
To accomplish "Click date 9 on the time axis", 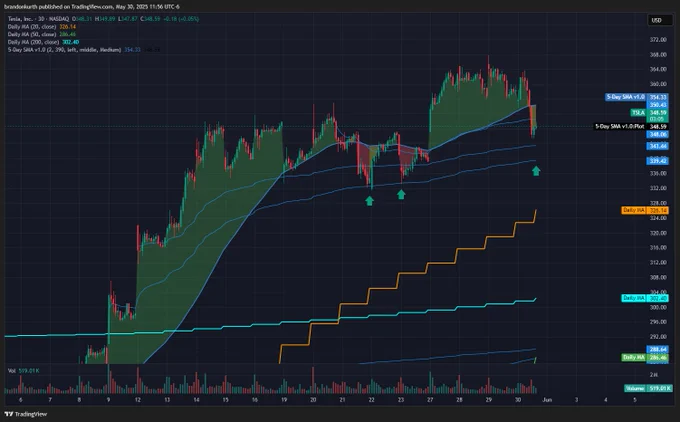I will point(108,400).
